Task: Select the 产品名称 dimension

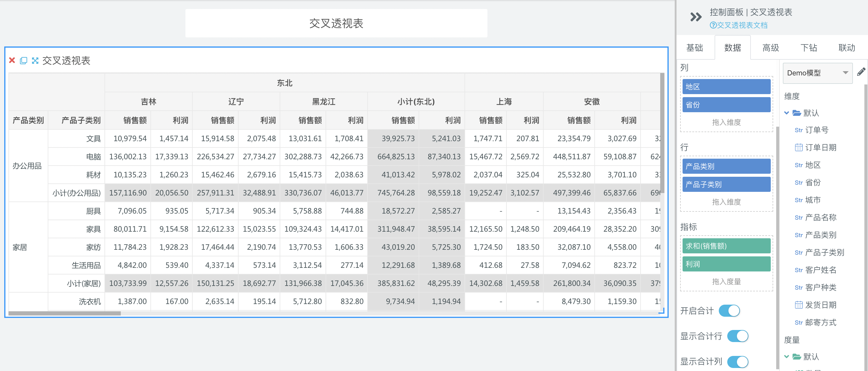Action: pos(821,217)
